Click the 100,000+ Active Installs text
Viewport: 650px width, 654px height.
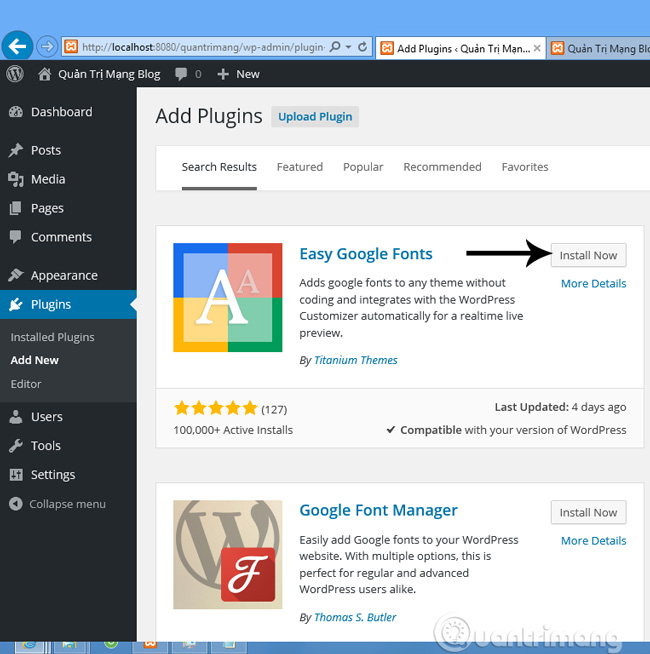point(233,430)
